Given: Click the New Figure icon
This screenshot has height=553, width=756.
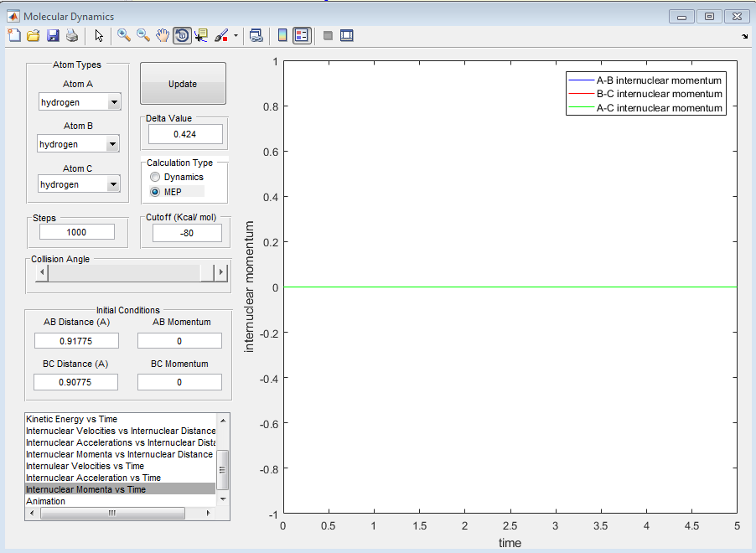Looking at the screenshot, I should [x=14, y=35].
